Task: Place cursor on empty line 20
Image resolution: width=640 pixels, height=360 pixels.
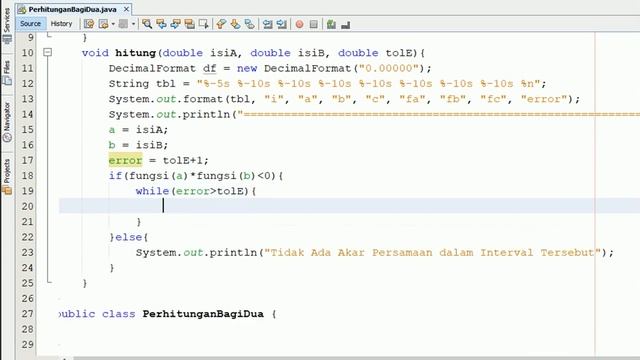Action: pos(349,206)
